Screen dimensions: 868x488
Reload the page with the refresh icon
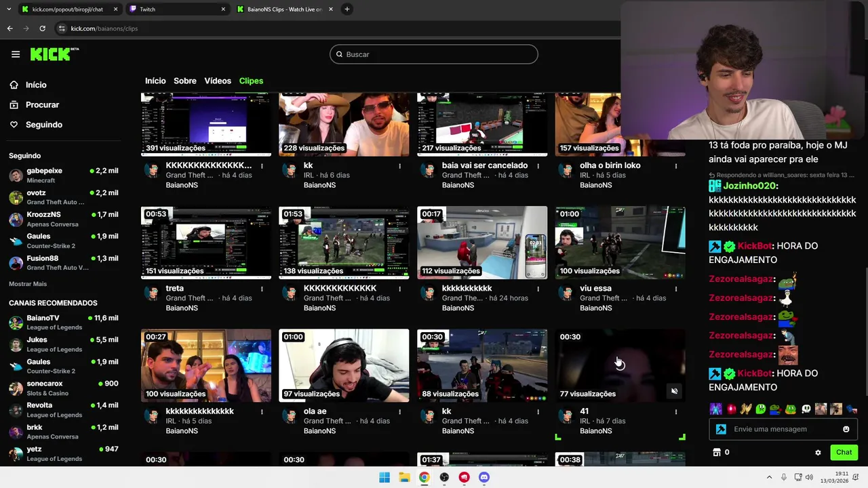pos(42,28)
